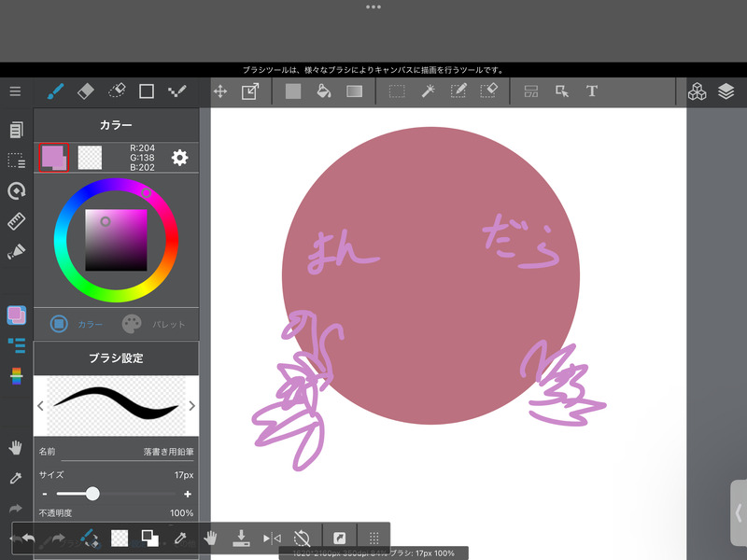Screen dimensions: 747x560
Task: Show previous brush with left chevron
Action: point(40,406)
